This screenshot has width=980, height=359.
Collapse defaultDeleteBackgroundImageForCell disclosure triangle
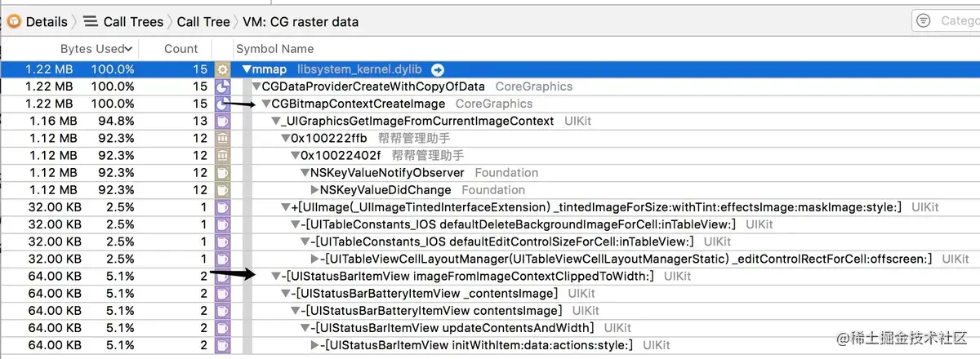(x=296, y=224)
